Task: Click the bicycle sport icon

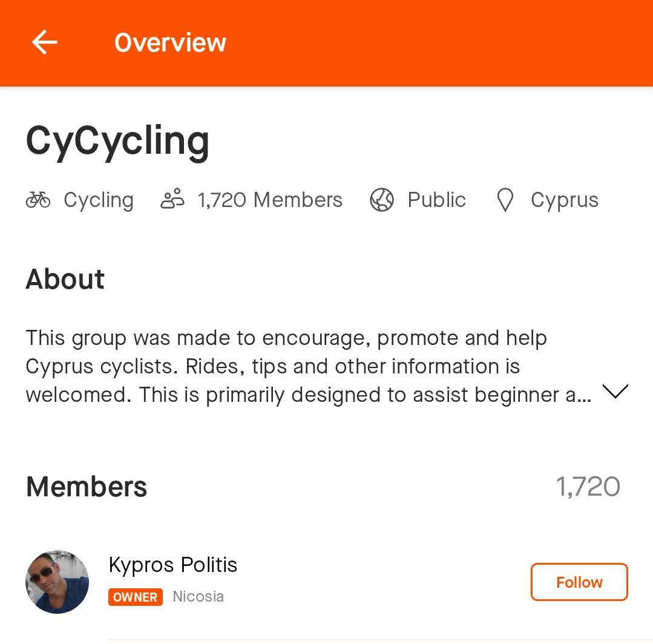Action: [38, 200]
